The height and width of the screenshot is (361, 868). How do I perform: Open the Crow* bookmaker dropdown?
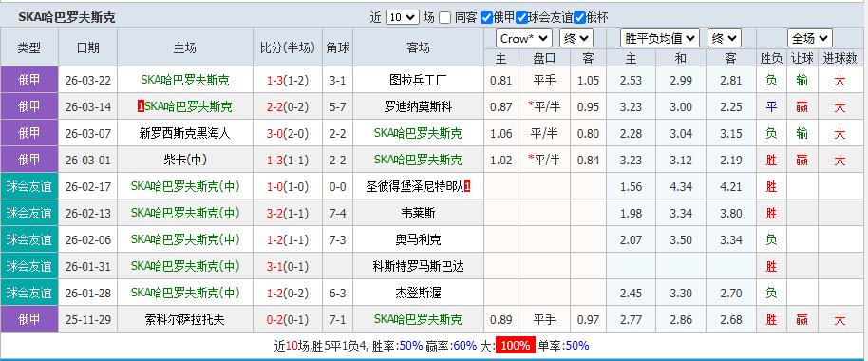coord(524,38)
